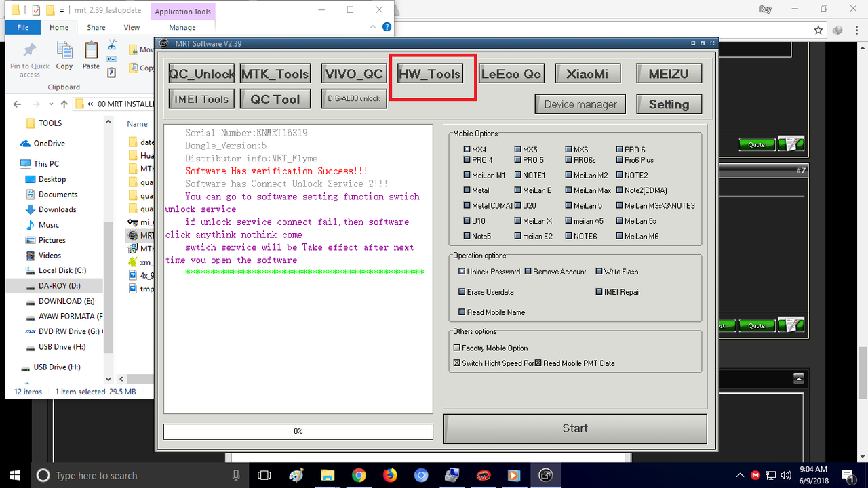
Task: Enable Facotry Mobile Option checkbox
Action: pyautogui.click(x=490, y=348)
